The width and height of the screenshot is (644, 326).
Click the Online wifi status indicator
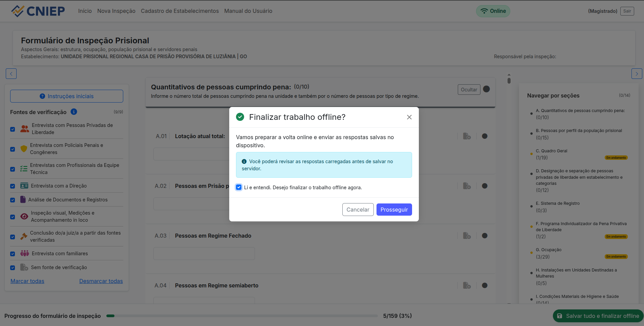(x=493, y=11)
